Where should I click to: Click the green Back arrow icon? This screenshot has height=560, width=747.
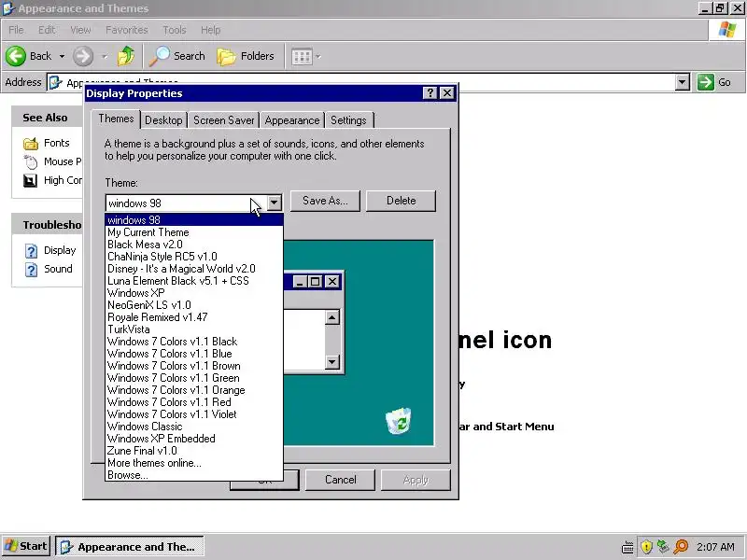[x=16, y=56]
